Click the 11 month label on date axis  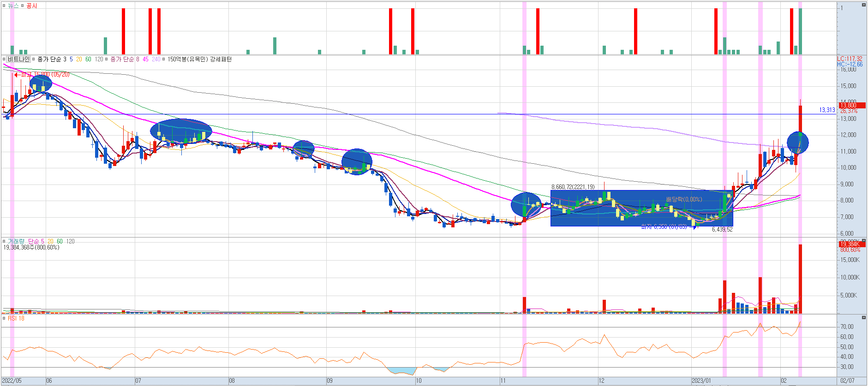click(503, 381)
